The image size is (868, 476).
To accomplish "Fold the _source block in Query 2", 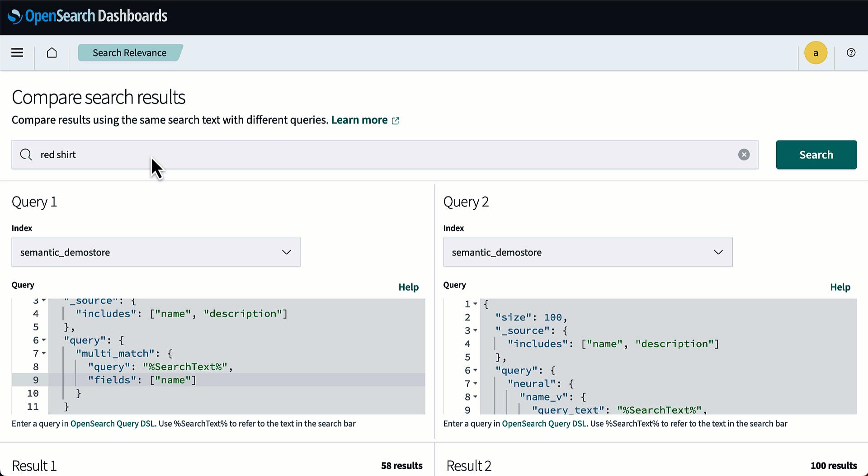I will [476, 331].
